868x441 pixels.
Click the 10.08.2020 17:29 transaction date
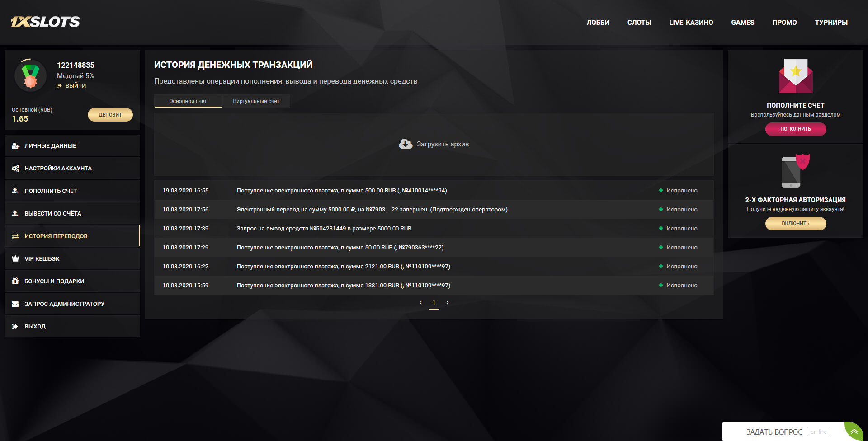185,248
